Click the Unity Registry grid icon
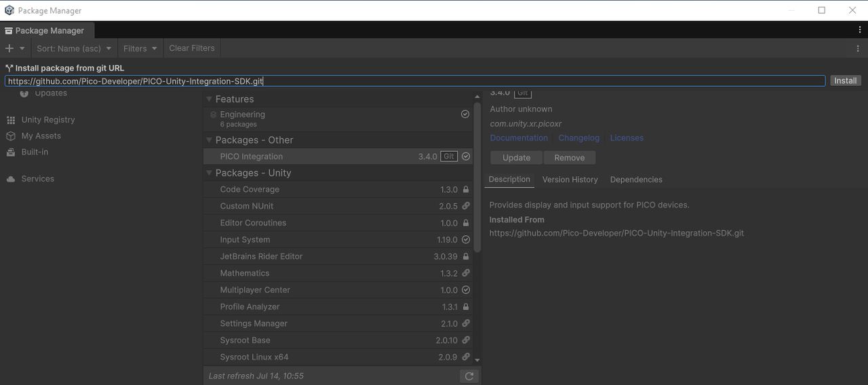Image resolution: width=868 pixels, height=385 pixels. (11, 120)
